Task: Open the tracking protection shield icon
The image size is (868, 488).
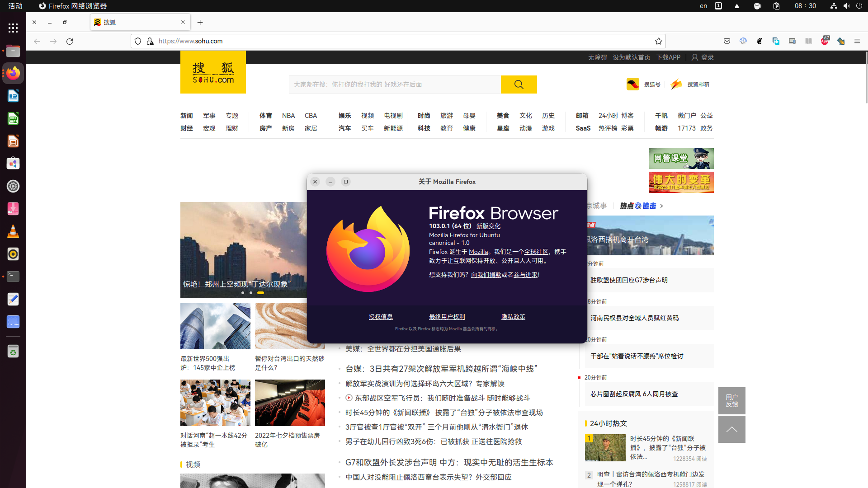Action: coord(138,41)
